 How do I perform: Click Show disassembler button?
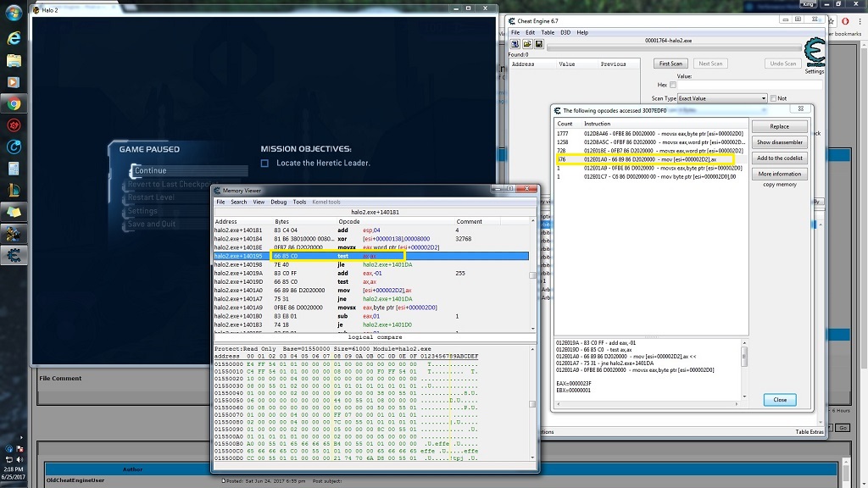tap(779, 142)
